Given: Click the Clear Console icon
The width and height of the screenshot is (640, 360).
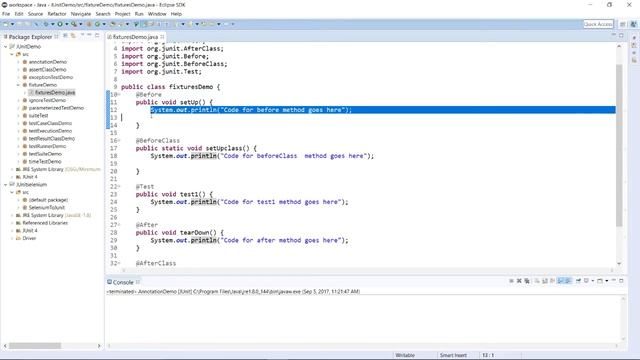Looking at the screenshot, I should click(x=537, y=281).
